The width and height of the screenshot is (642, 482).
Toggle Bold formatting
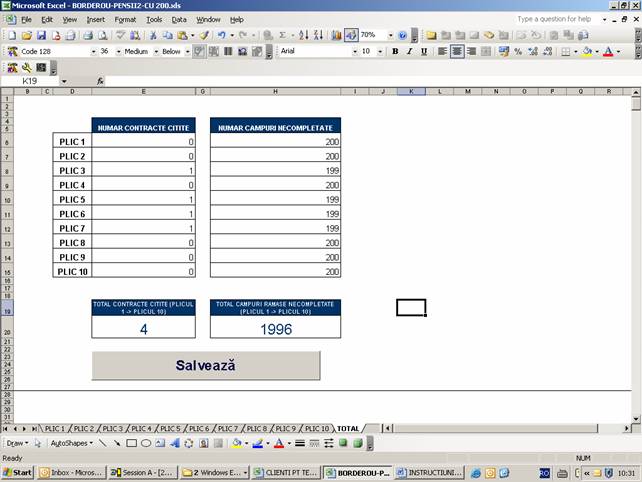395,51
